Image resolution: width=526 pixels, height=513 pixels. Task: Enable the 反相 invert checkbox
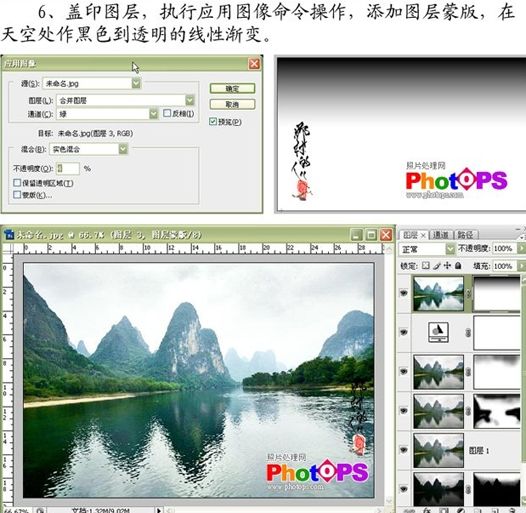tap(167, 113)
